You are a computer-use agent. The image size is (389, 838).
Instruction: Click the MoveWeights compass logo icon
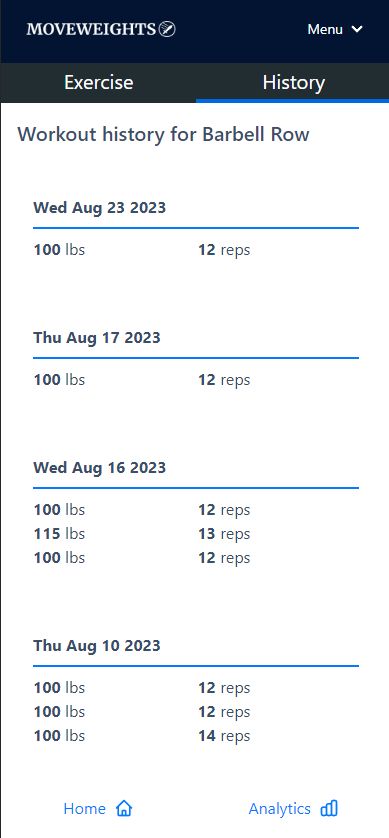tap(167, 29)
